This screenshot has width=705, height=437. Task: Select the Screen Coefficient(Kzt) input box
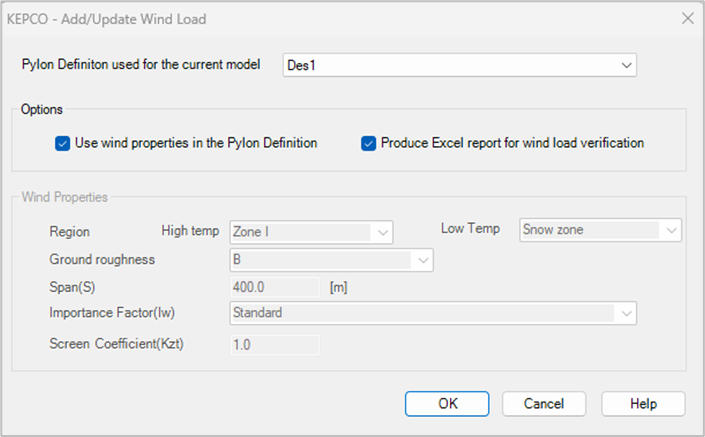pyautogui.click(x=274, y=345)
